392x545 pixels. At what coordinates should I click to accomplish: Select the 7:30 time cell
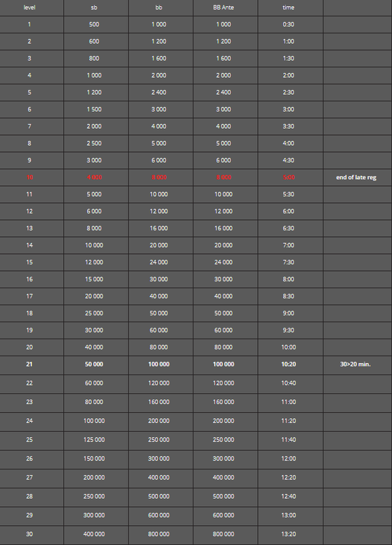[x=289, y=262]
